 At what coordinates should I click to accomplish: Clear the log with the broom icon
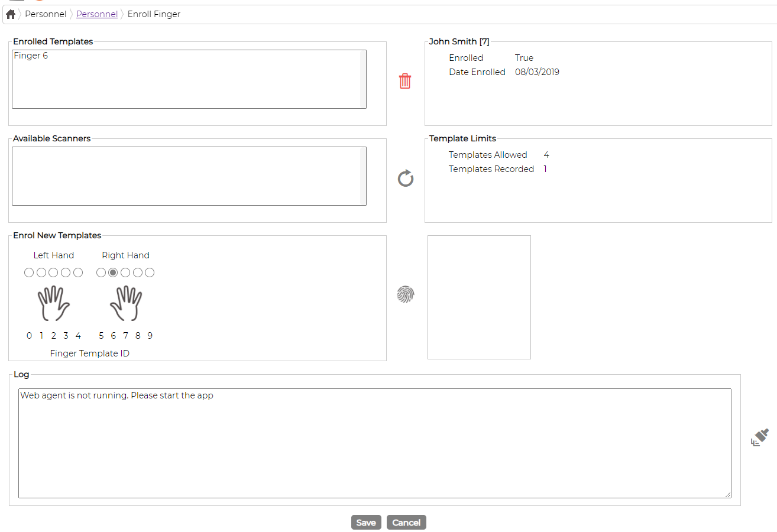coord(760,437)
